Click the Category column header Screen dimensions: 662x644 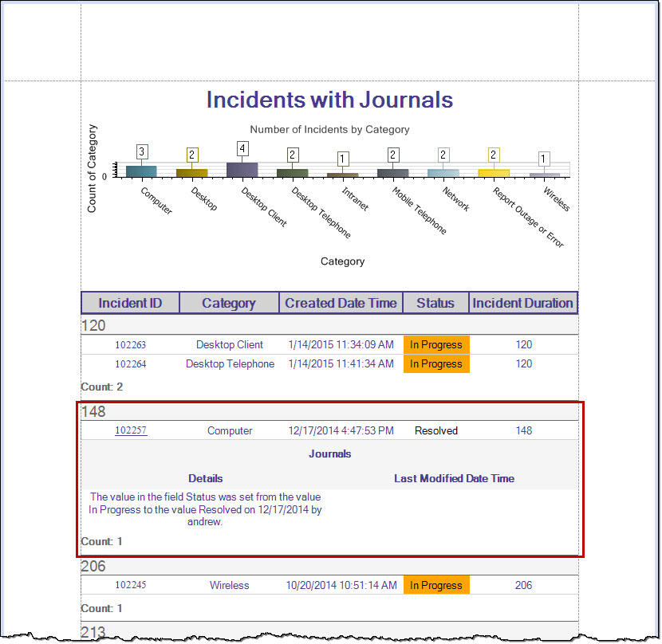click(229, 303)
